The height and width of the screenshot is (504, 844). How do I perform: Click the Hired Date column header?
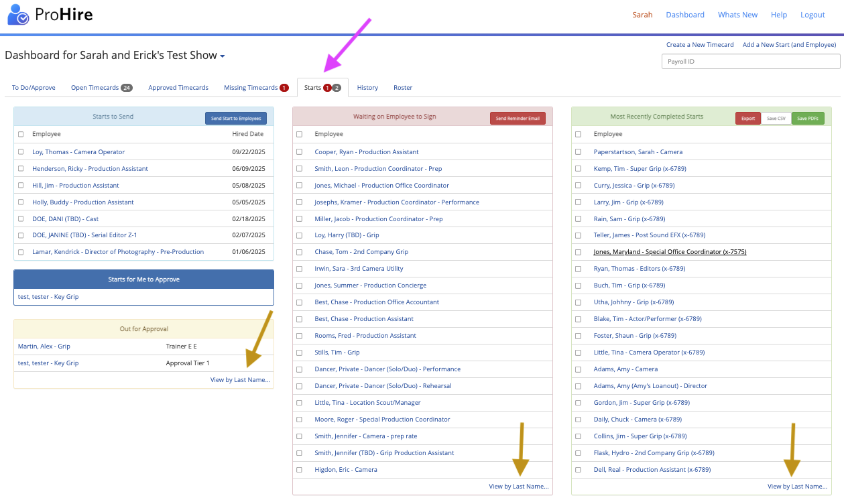pyautogui.click(x=248, y=135)
